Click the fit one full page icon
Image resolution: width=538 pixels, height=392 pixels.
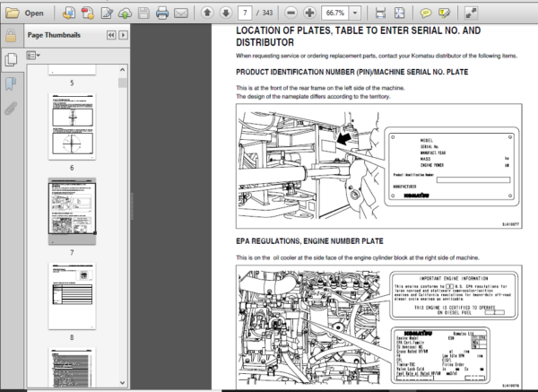pos(399,13)
